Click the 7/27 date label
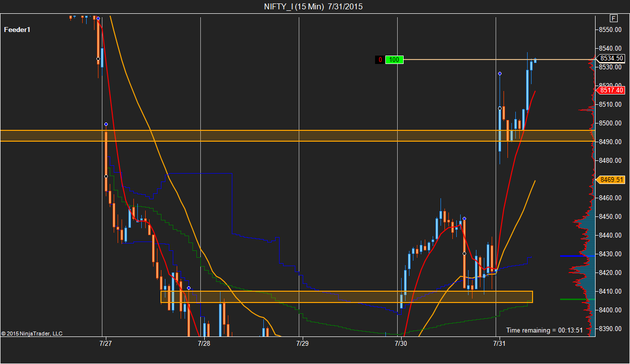Image resolution: width=630 pixels, height=364 pixels. point(105,343)
